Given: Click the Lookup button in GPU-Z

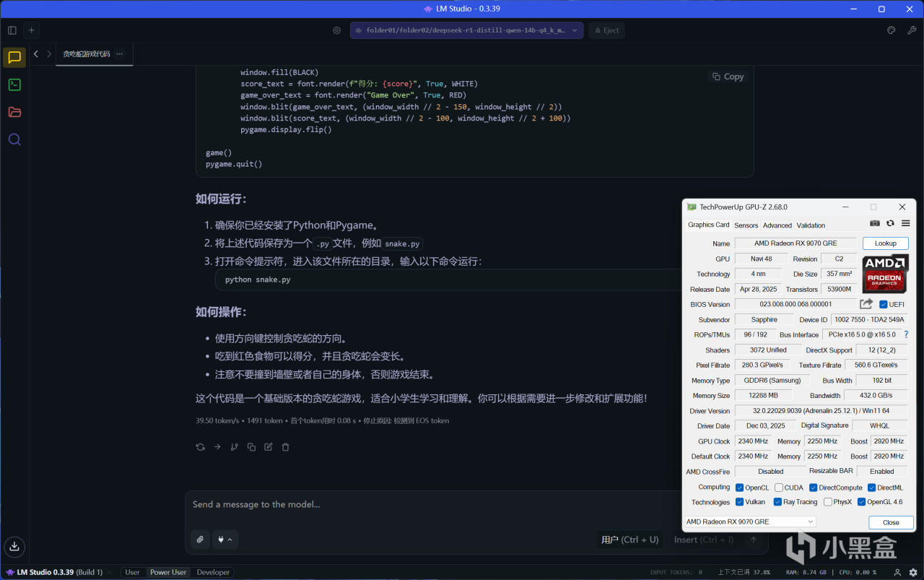Looking at the screenshot, I should pos(886,243).
